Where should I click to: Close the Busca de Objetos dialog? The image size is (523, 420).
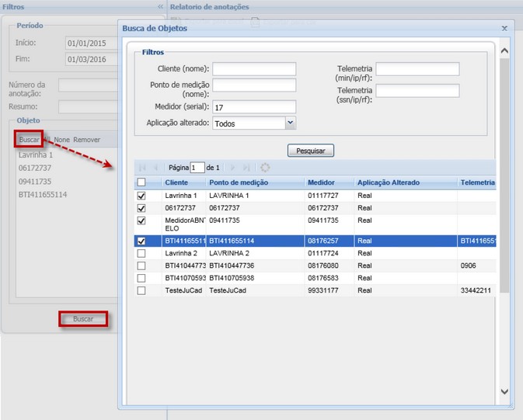pyautogui.click(x=504, y=28)
